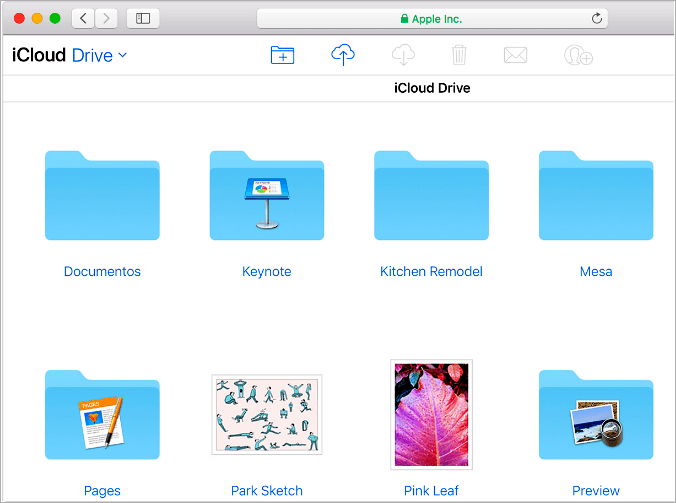Click the cloud download icon

(403, 54)
